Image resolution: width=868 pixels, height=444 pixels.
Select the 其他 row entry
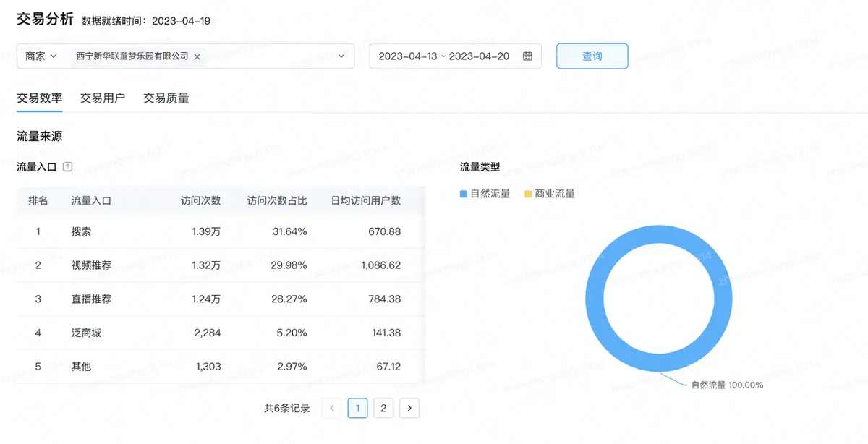click(81, 367)
